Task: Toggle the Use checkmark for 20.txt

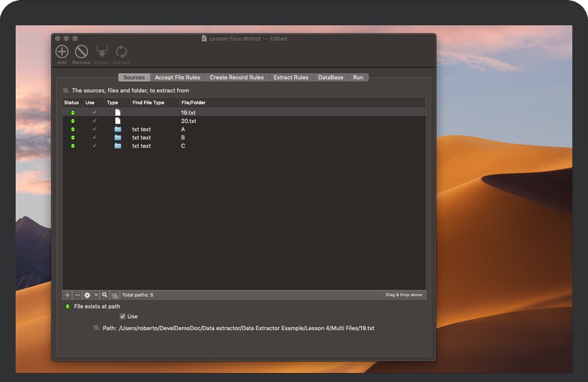Action: (94, 121)
